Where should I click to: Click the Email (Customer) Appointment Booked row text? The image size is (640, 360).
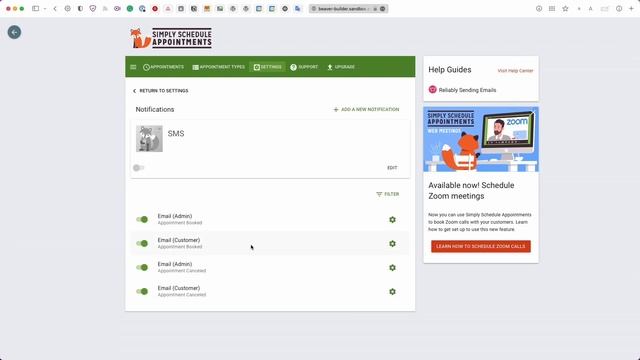pos(180,243)
